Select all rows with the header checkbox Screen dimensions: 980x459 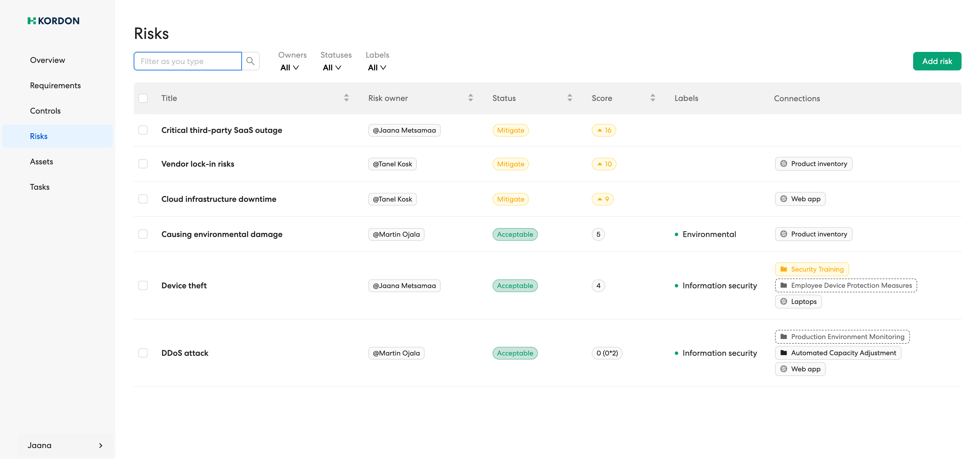pos(143,98)
